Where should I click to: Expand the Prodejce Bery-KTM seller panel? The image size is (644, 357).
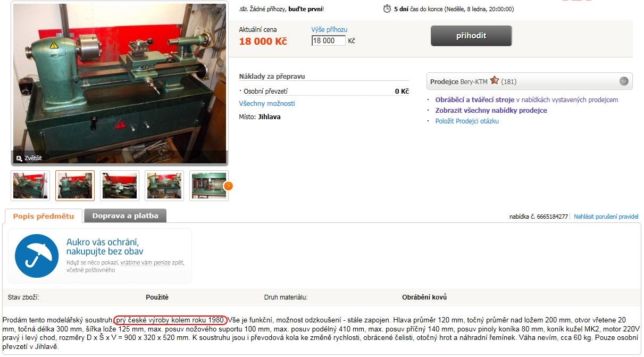click(624, 81)
